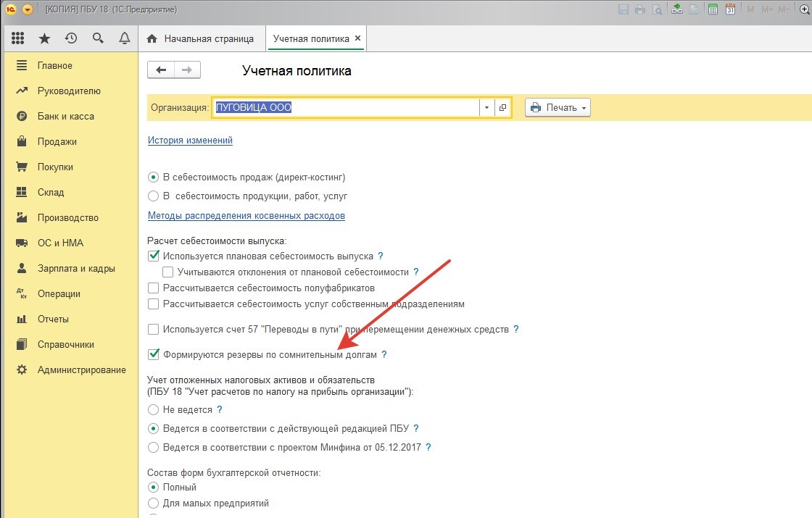Screen dimensions: 812x518
Task: Switch to the Начальная страница tab
Action: point(201,38)
